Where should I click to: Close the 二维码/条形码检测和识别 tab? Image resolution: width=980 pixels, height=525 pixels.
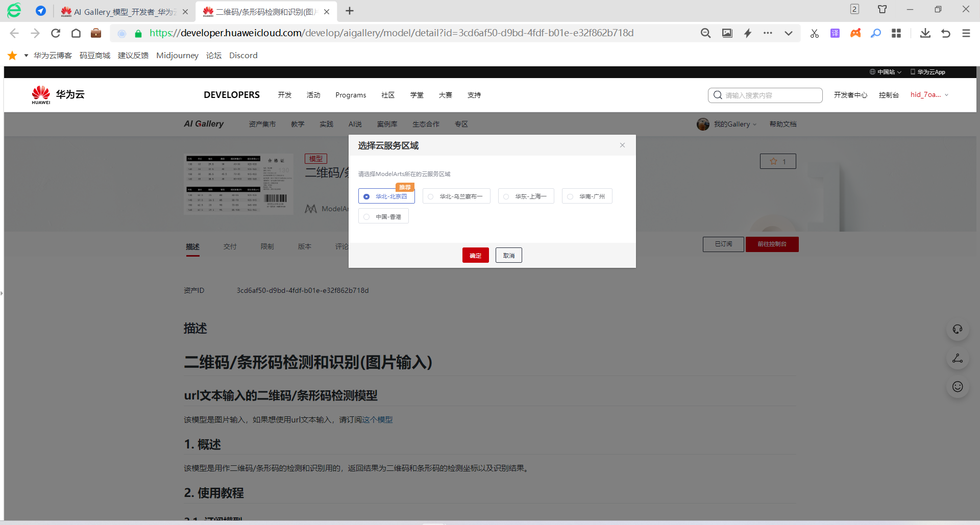pyautogui.click(x=327, y=12)
